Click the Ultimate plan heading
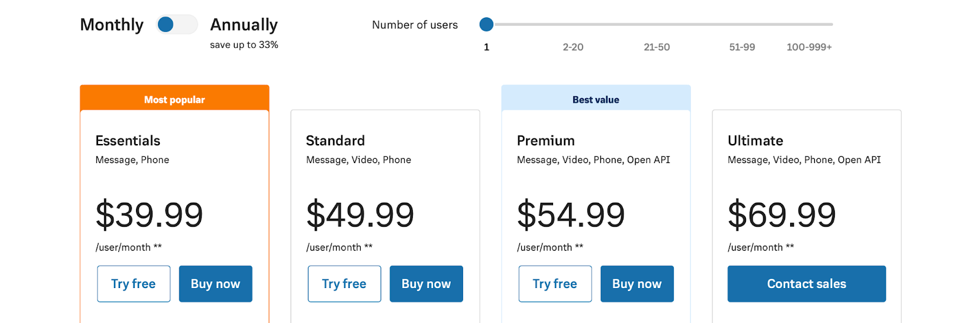 pyautogui.click(x=755, y=141)
